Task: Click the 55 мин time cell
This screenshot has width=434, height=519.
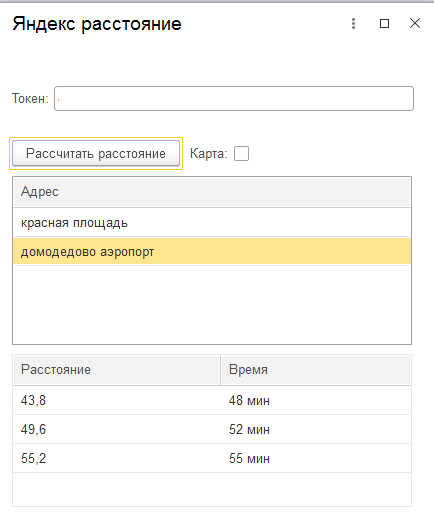Action: [x=316, y=458]
